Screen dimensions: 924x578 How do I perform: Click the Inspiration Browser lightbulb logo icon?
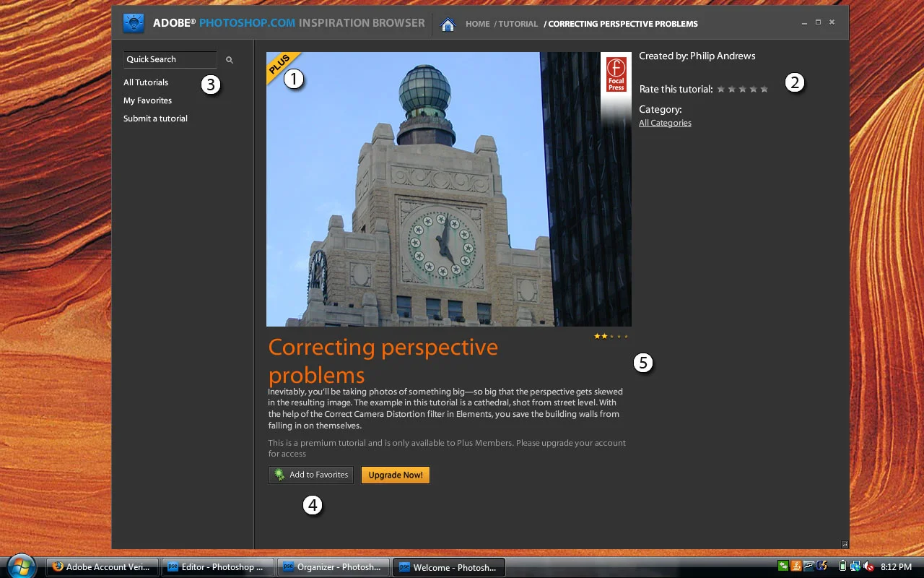[x=134, y=23]
